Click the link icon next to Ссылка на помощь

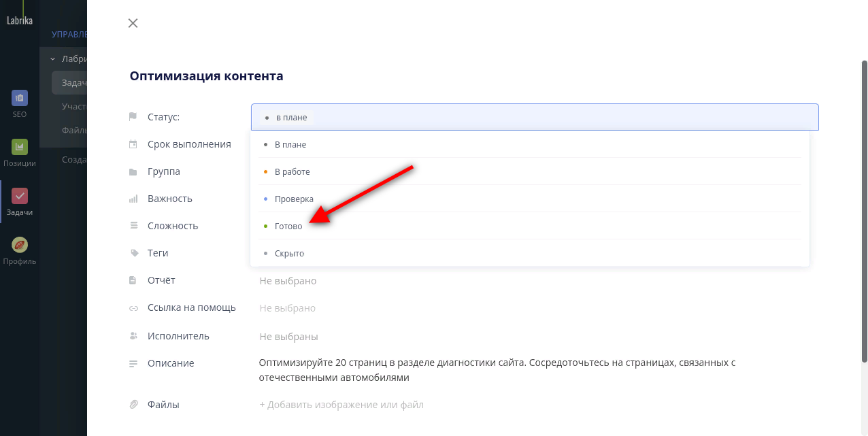(133, 308)
